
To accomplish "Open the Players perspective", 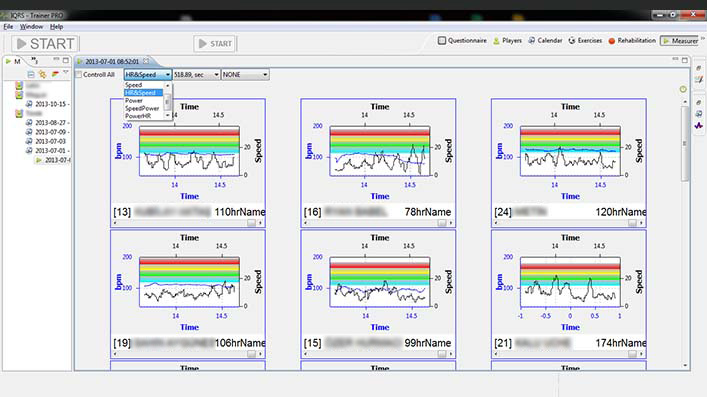I will pyautogui.click(x=507, y=41).
